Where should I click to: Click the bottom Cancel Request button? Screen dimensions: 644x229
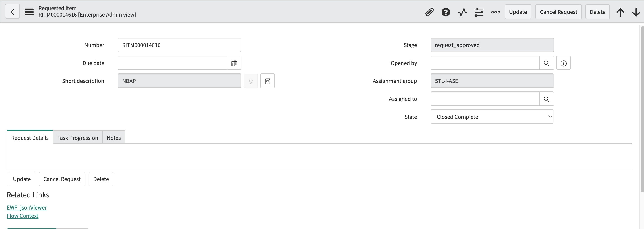click(x=62, y=179)
